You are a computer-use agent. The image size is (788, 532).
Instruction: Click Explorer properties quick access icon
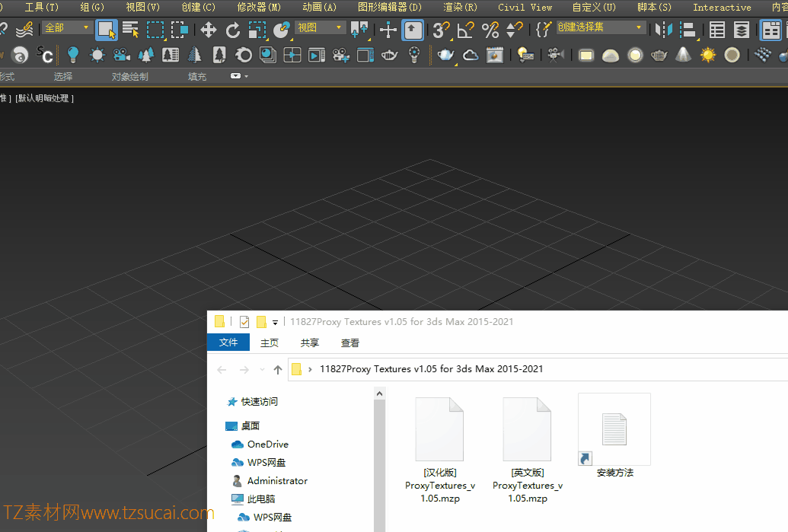tap(244, 321)
